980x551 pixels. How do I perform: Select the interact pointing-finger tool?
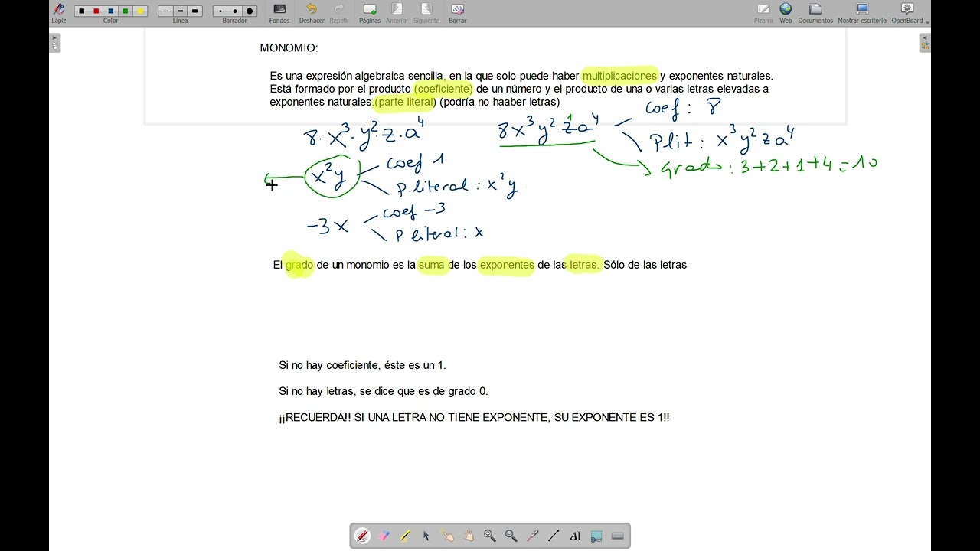pos(448,536)
